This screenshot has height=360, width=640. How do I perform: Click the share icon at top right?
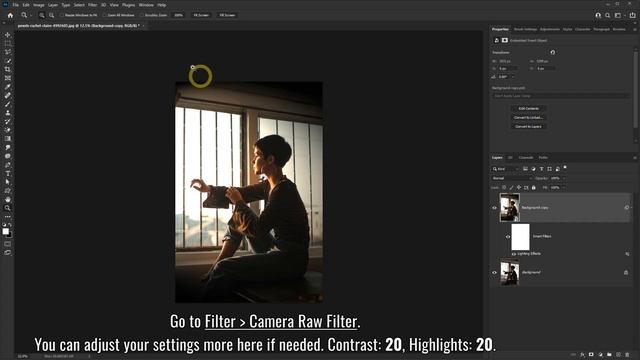pyautogui.click(x=632, y=15)
